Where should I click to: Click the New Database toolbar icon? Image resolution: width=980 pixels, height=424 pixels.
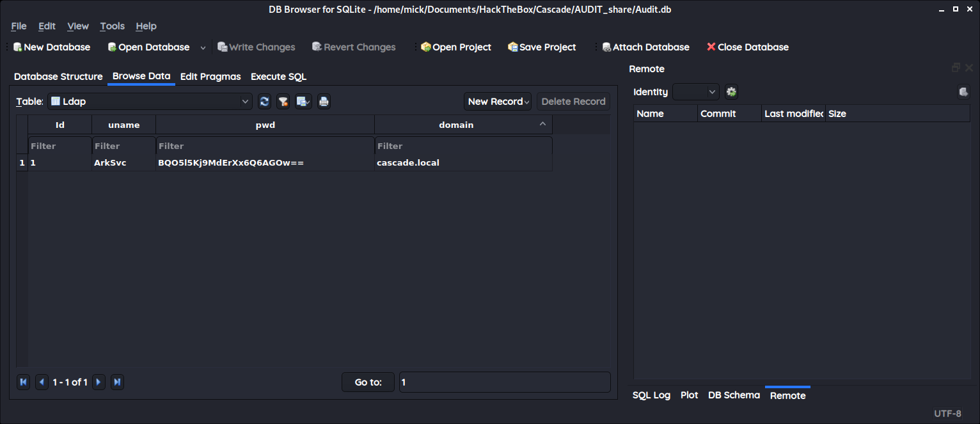click(x=18, y=47)
